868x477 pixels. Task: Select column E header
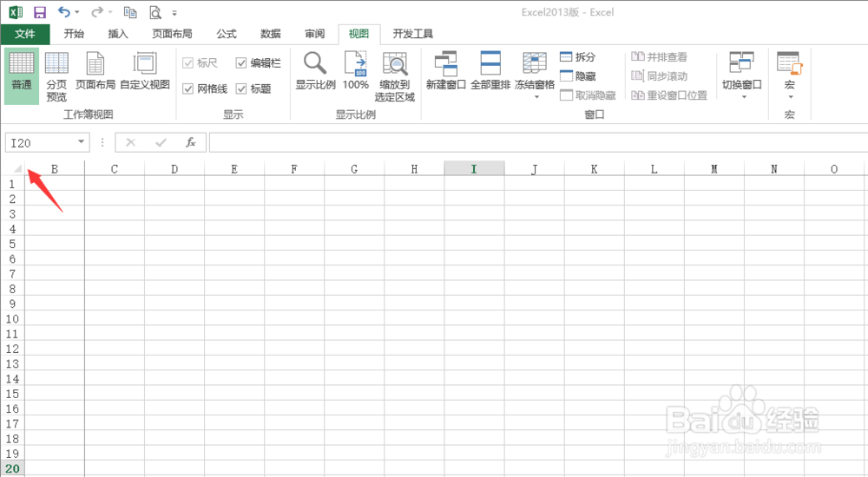tap(234, 169)
